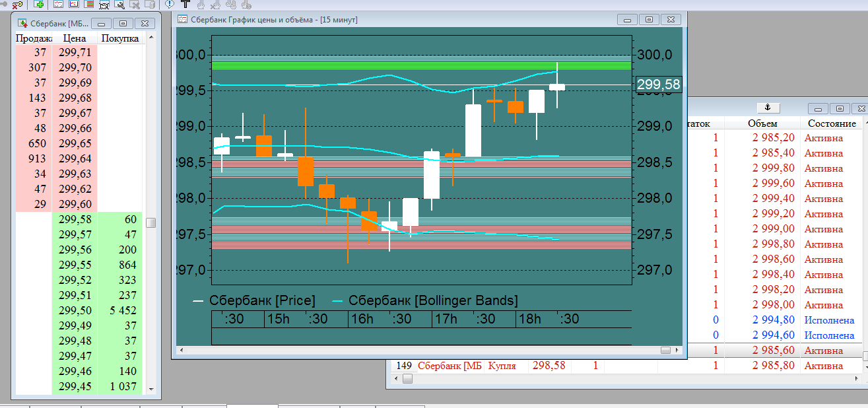Click the Покупка column header
Image resolution: width=868 pixels, height=408 pixels.
click(x=120, y=38)
